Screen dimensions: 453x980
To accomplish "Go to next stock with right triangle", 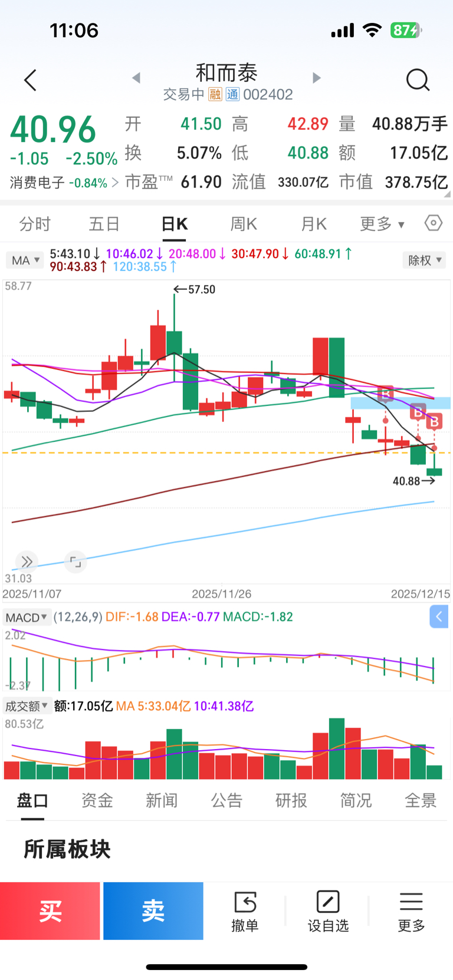I will point(317,78).
